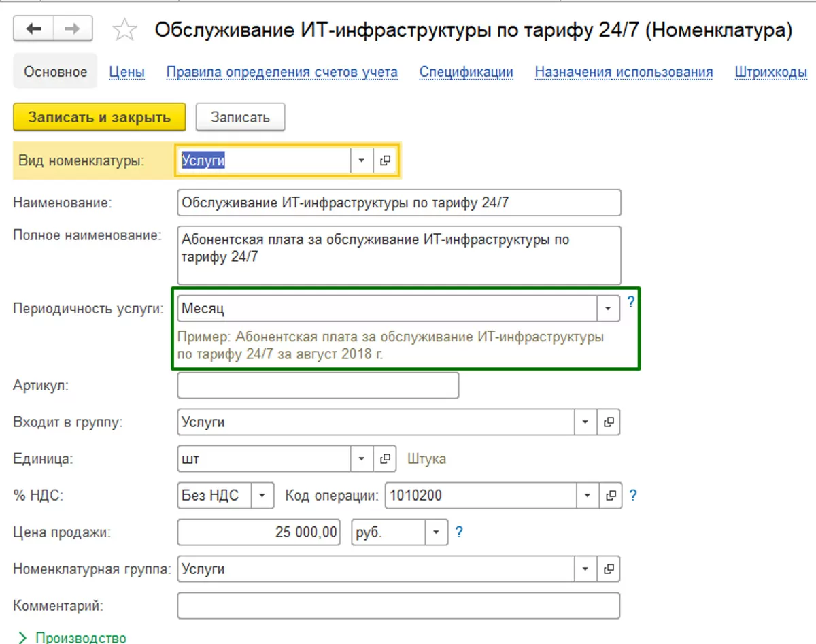Click the Пример hint text under Месяц

point(390,345)
